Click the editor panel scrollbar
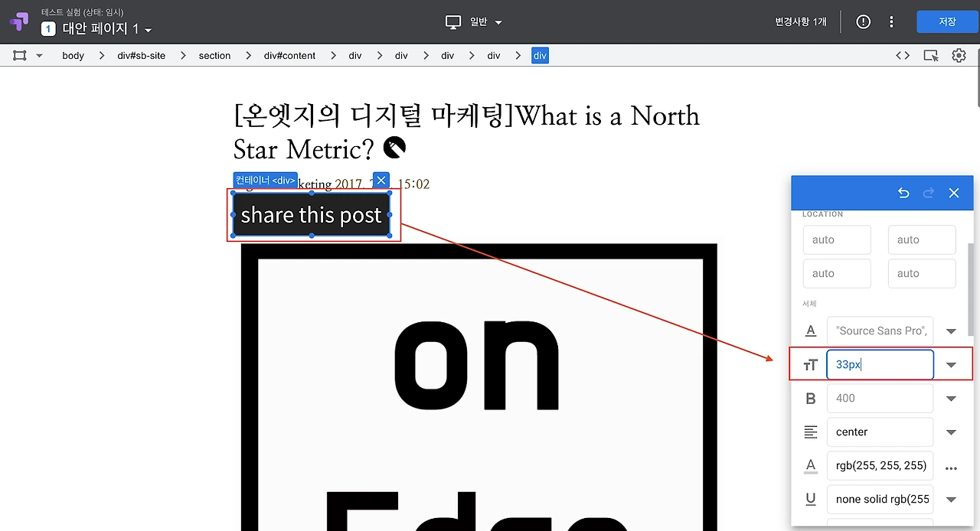 972,289
